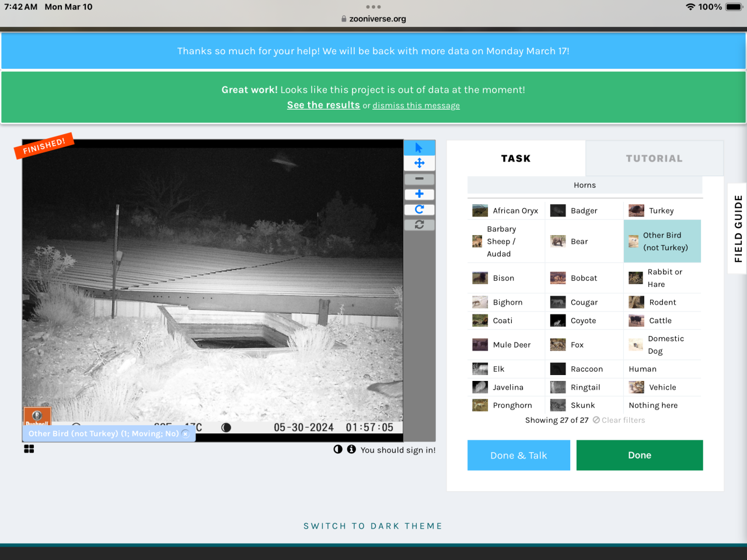Dismiss this message link in green banner
This screenshot has width=747, height=560.
pos(416,106)
